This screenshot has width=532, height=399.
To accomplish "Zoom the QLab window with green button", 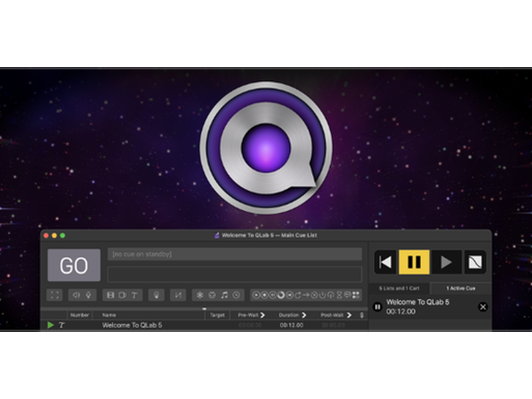I will coord(63,235).
